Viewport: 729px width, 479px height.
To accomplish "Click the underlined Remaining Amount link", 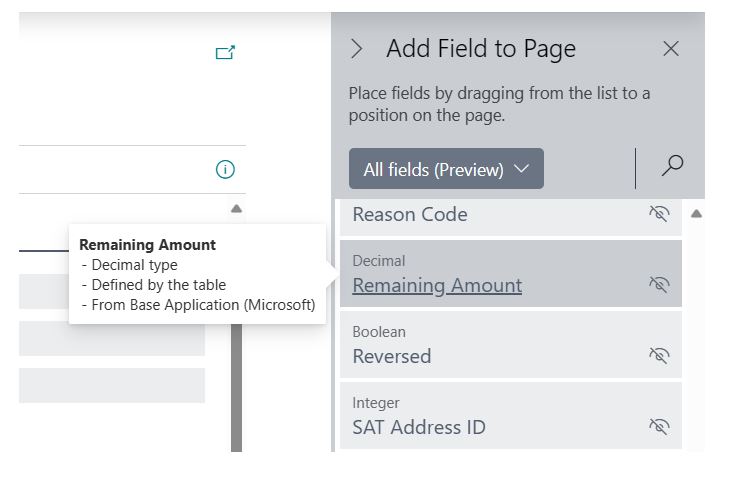I will point(437,285).
